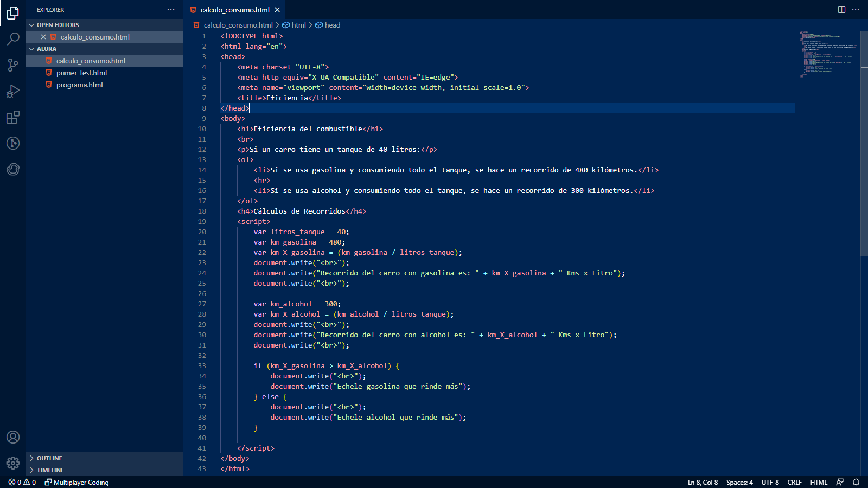Open Multiplayer Coding from status bar
The width and height of the screenshot is (868, 488).
[76, 482]
